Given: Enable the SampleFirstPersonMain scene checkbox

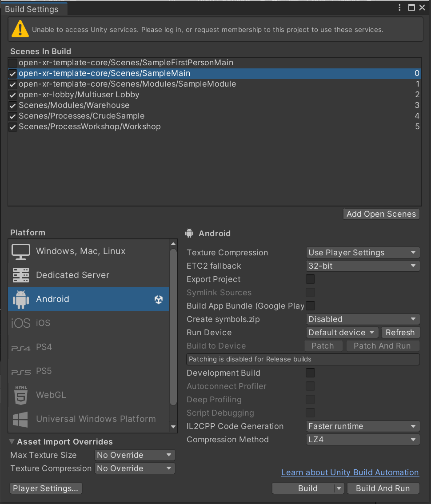Looking at the screenshot, I should tap(13, 63).
